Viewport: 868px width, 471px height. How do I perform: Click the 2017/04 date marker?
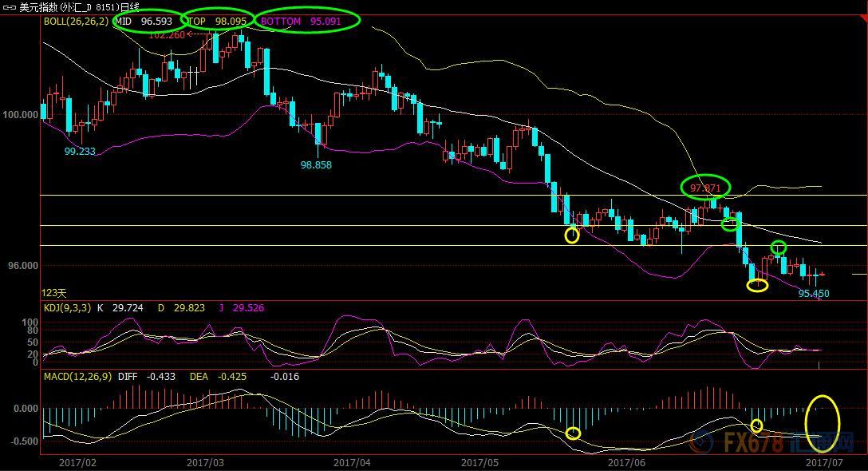pyautogui.click(x=352, y=462)
